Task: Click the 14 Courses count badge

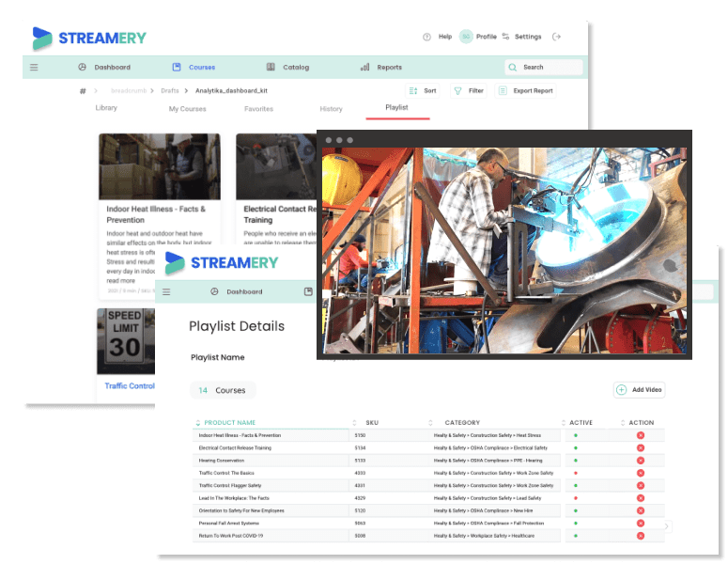Action: point(223,390)
